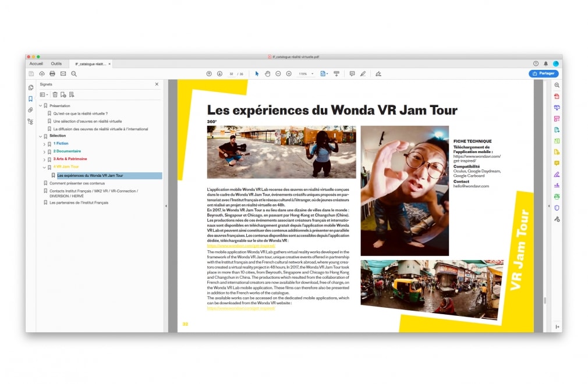Image resolution: width=588 pixels, height=384 pixels.
Task: Open the notifications bell
Action: (546, 63)
